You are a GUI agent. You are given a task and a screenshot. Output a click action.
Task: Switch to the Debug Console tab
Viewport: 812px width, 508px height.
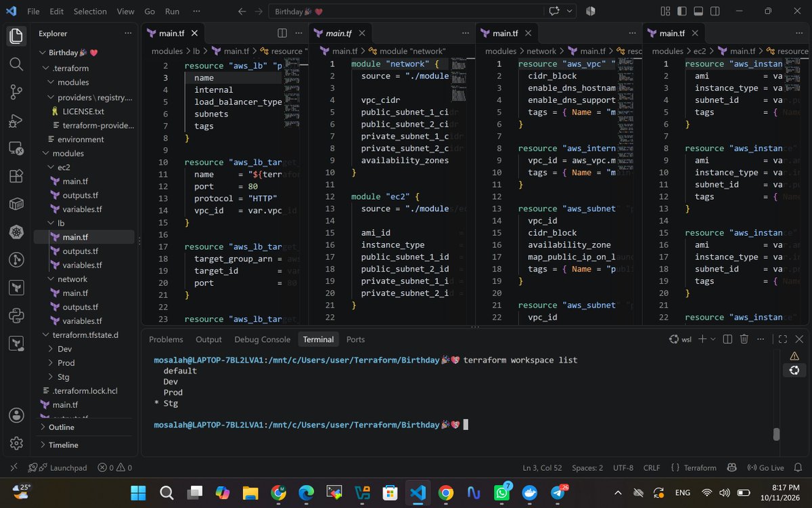(263, 339)
